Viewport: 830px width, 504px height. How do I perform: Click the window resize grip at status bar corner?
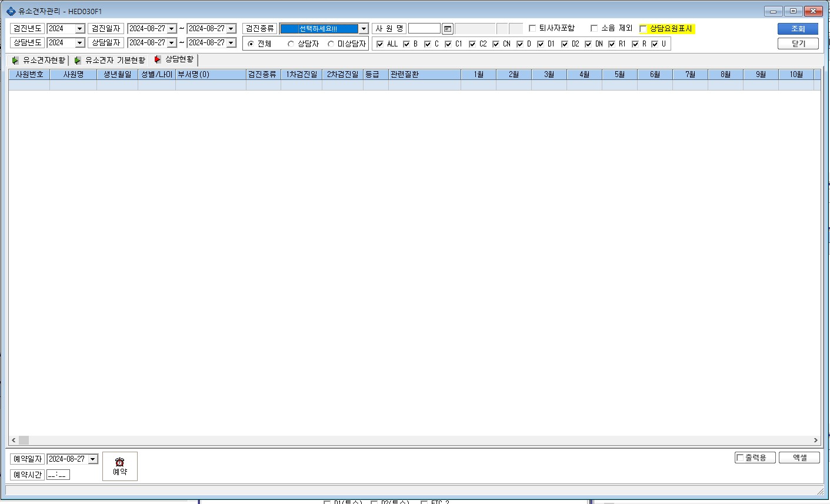820,491
